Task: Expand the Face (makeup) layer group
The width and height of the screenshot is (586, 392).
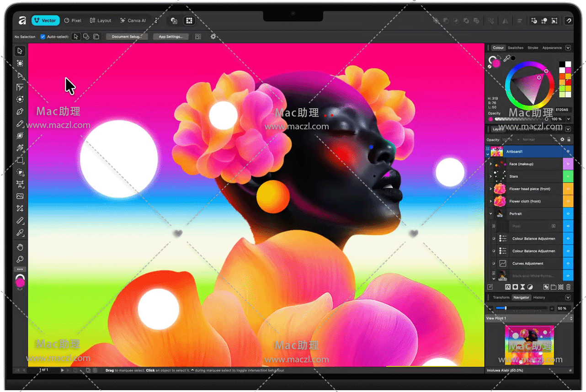Action: [490, 164]
